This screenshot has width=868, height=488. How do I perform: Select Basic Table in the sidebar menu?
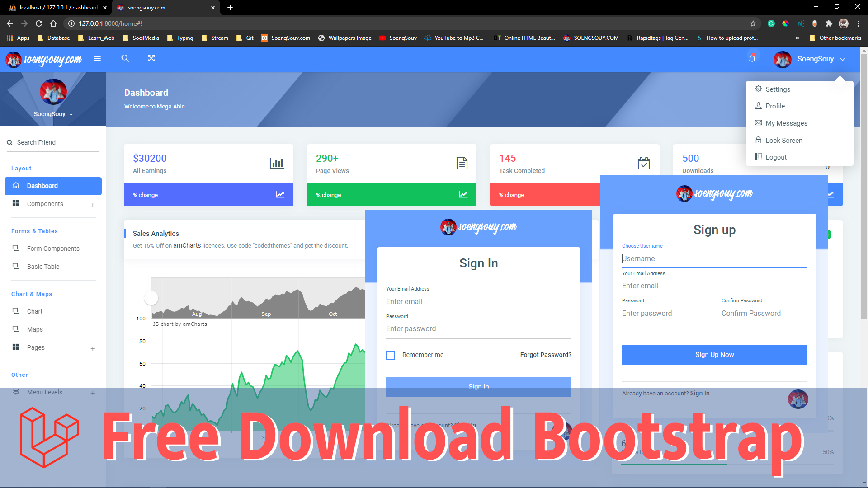[43, 267]
